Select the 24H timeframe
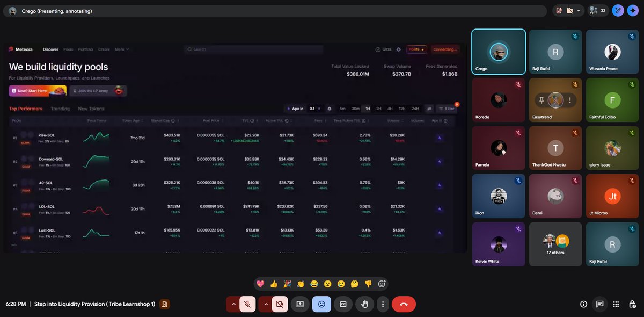This screenshot has height=317, width=644. pos(415,109)
